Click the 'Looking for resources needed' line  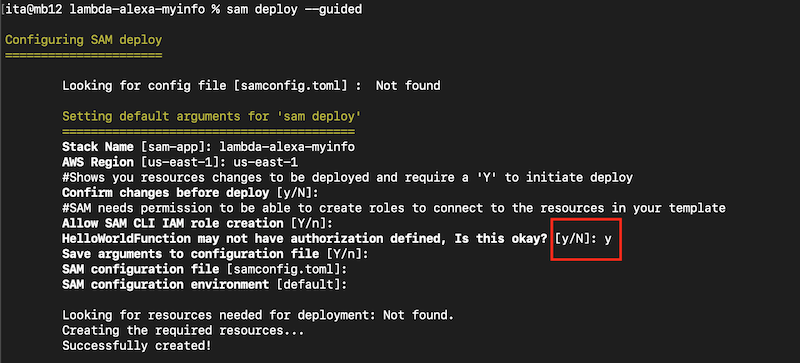click(x=258, y=315)
